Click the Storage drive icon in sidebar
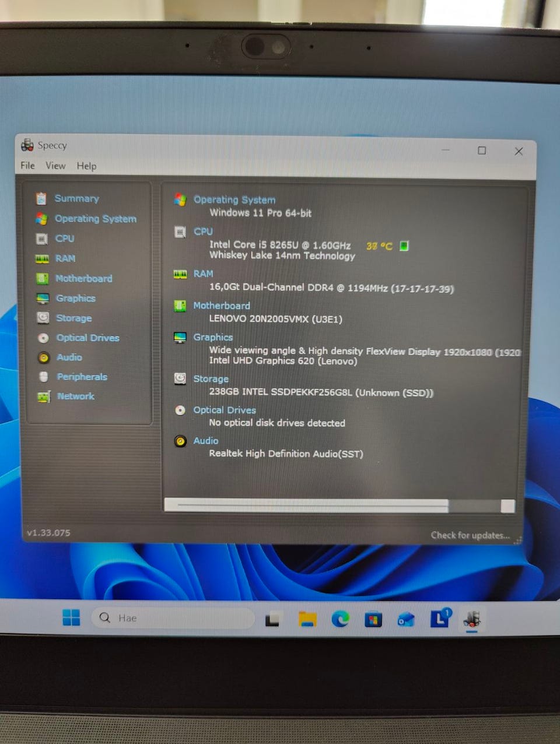 tap(43, 318)
